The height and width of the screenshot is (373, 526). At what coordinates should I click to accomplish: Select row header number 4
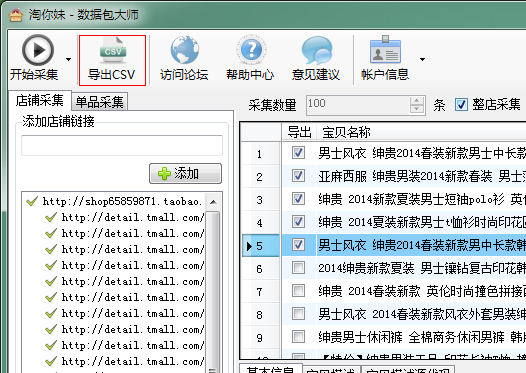click(x=260, y=223)
